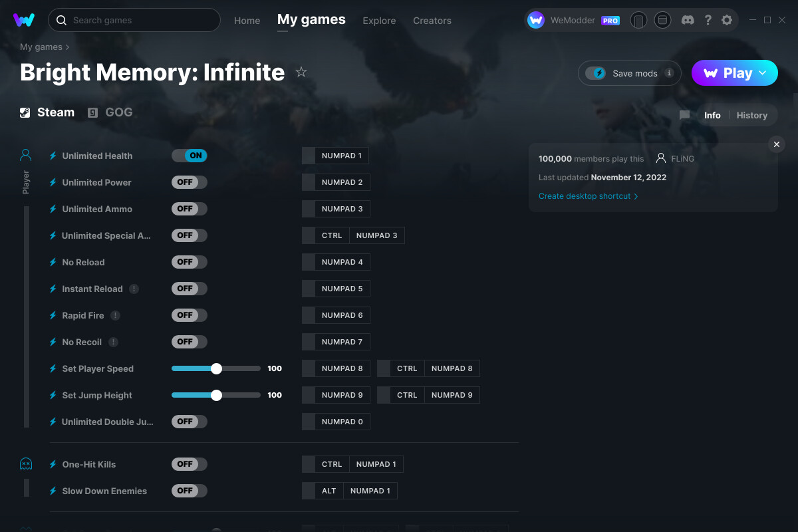The width and height of the screenshot is (798, 532).
Task: Open the settings gear icon
Action: 727,20
